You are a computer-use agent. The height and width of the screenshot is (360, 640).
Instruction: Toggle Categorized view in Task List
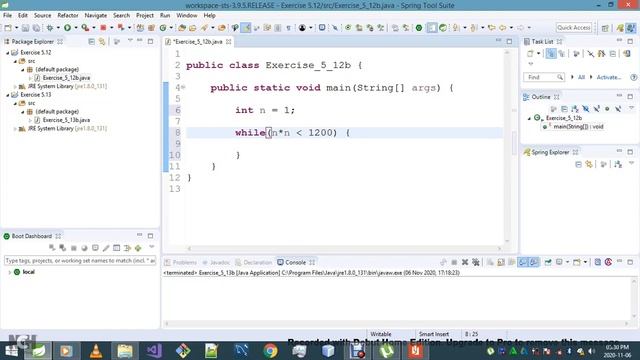point(551,53)
